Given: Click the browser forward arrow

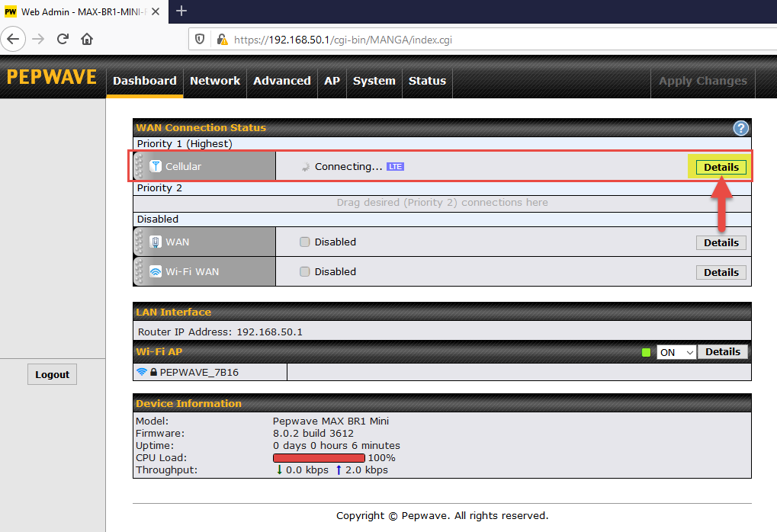Looking at the screenshot, I should pos(38,39).
